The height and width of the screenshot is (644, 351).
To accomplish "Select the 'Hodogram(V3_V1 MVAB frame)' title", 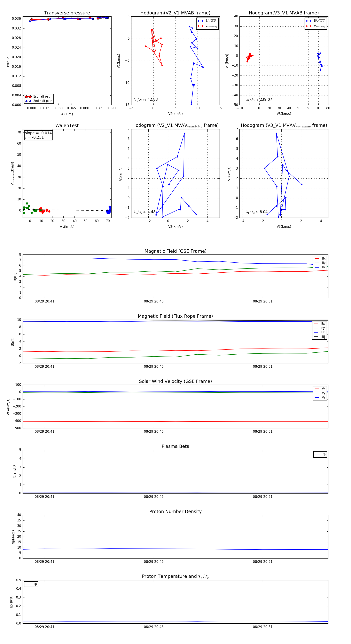I will coord(284,13).
